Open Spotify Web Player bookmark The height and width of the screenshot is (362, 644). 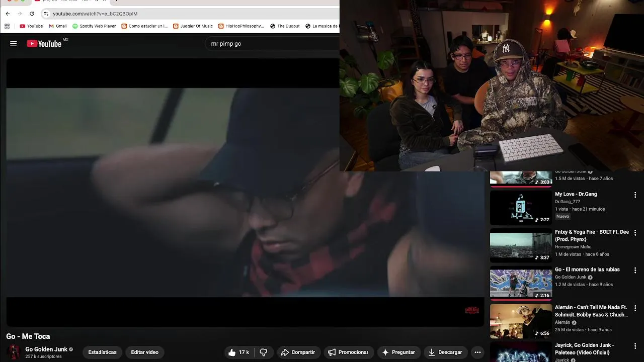coord(94,26)
